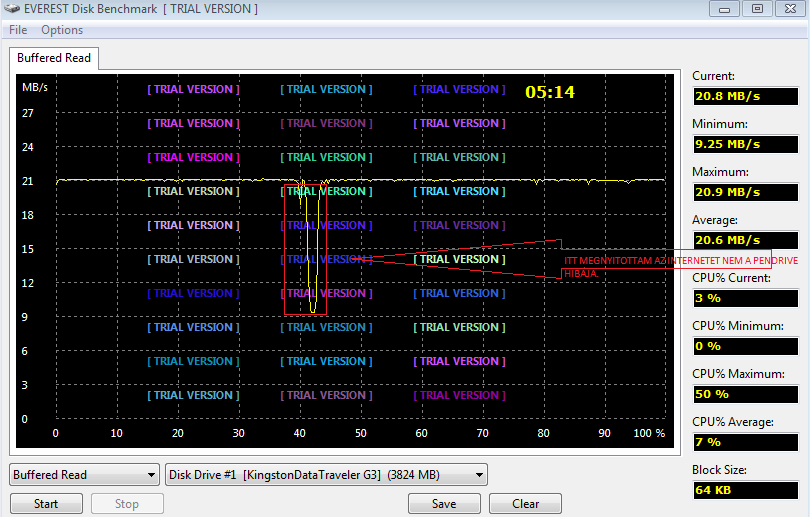The height and width of the screenshot is (517, 812).
Task: Click the elapsed time 05:14 in graph
Action: coord(550,92)
